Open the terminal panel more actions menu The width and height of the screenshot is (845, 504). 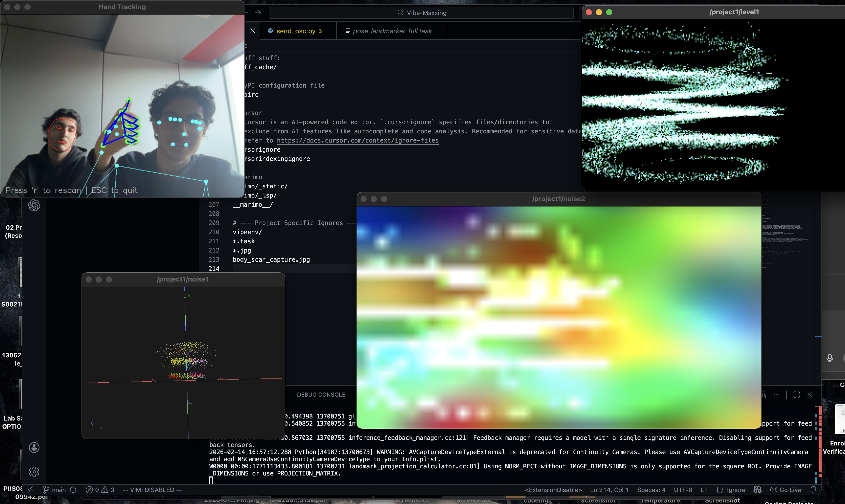coord(777,395)
